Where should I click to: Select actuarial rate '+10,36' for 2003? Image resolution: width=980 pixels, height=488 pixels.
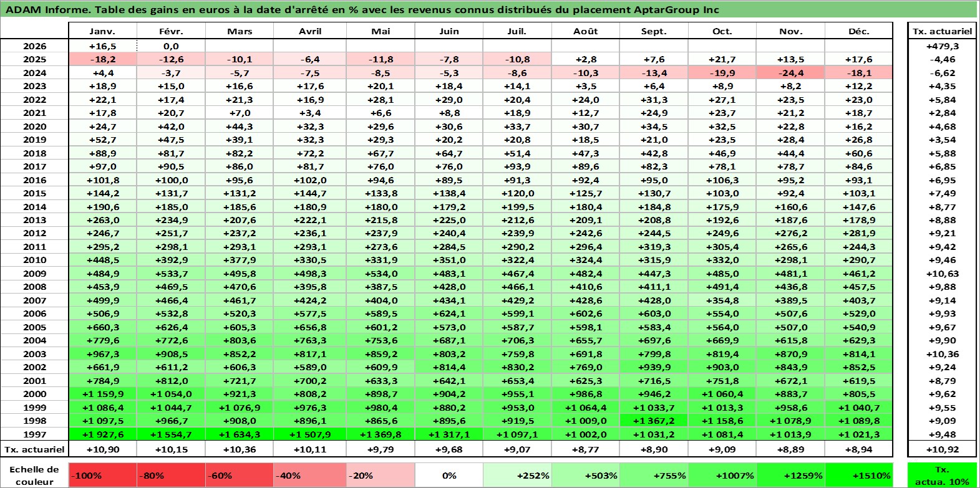pos(942,354)
